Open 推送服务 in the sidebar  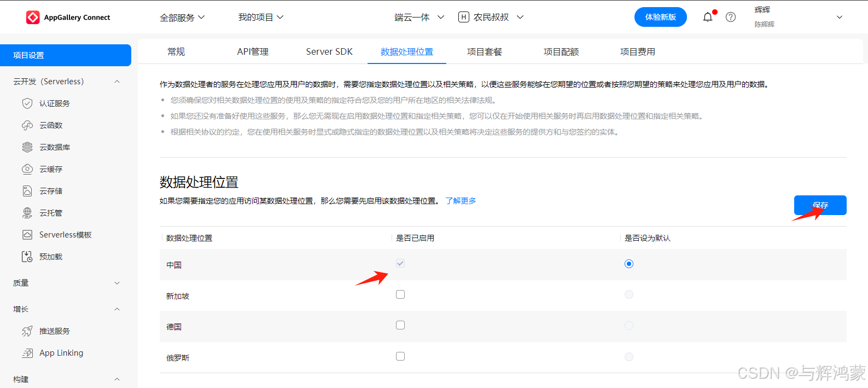[55, 331]
